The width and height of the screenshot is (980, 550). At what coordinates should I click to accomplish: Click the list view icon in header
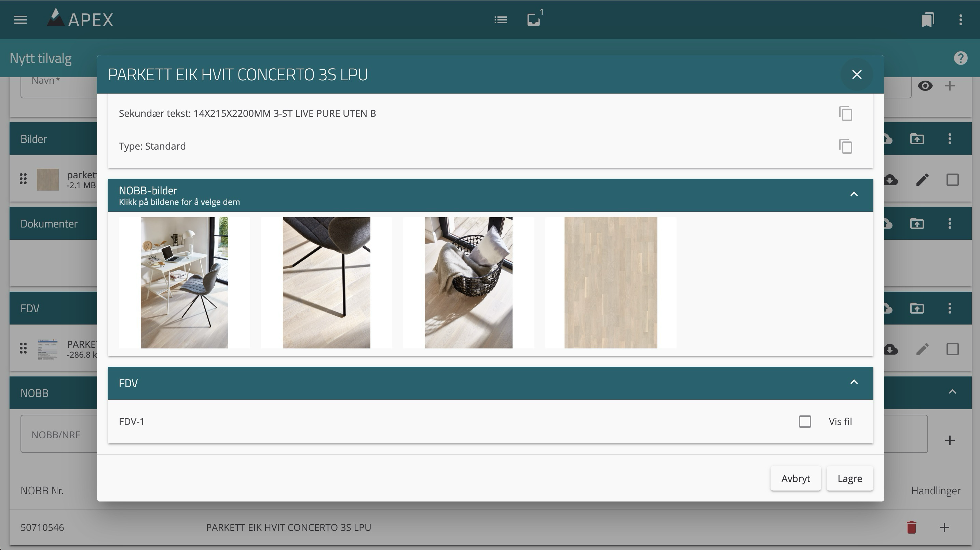click(501, 20)
